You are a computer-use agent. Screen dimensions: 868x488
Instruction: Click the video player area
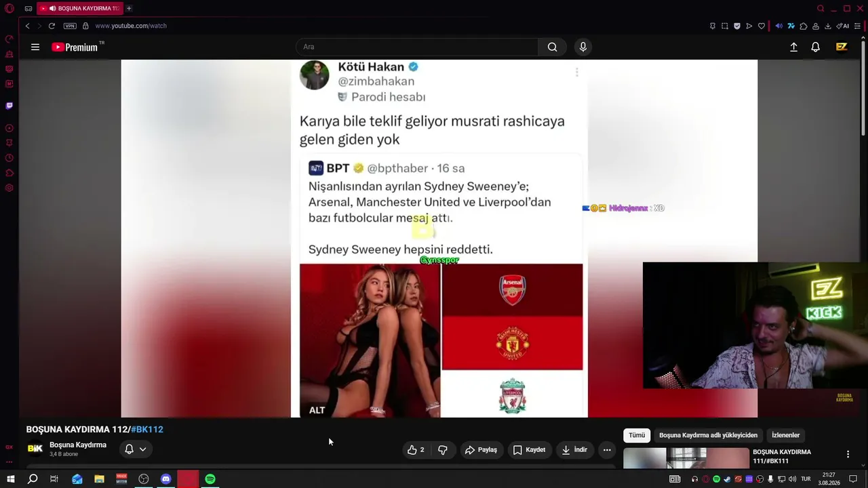[x=439, y=239]
